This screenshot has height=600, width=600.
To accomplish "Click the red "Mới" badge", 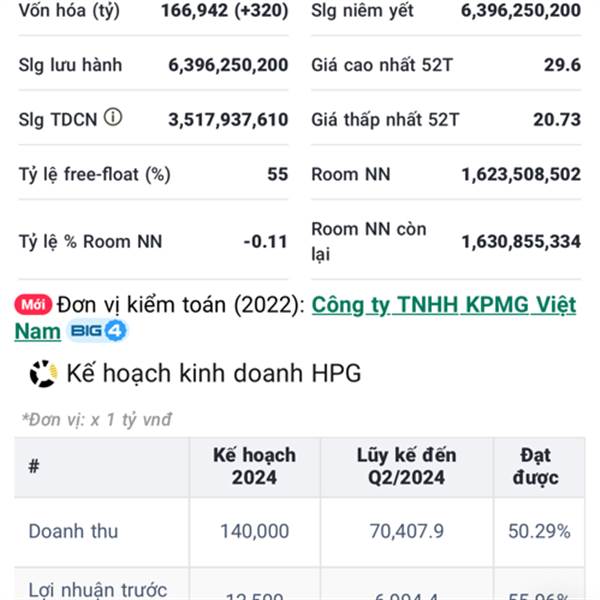I will (33, 305).
